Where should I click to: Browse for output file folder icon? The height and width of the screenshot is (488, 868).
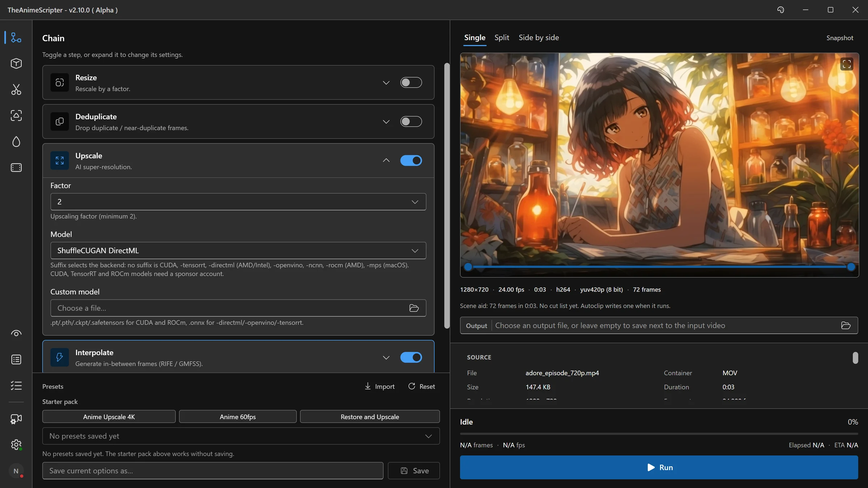846,325
